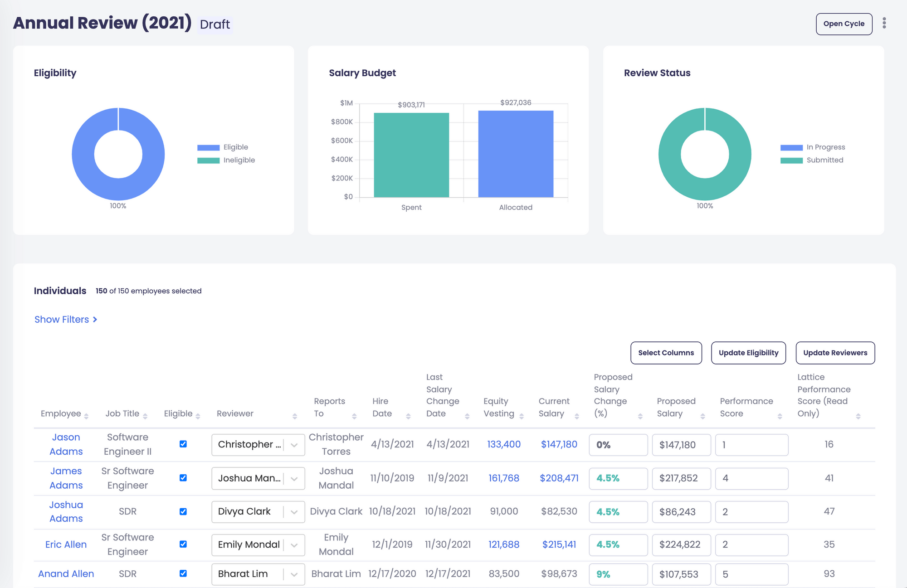907x588 pixels.
Task: Open the Divya Clark reviewer dropdown
Action: tap(294, 511)
